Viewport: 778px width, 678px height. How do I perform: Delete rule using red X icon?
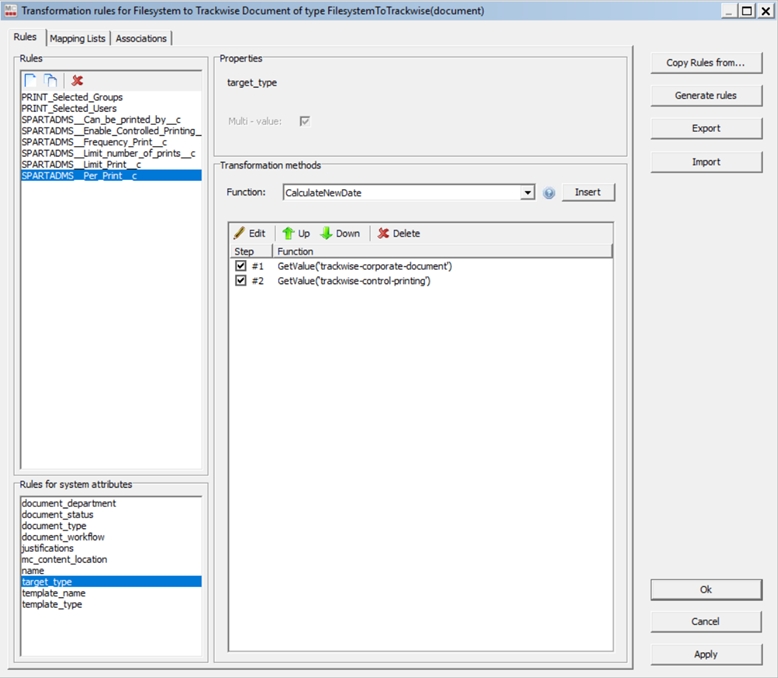tap(77, 80)
